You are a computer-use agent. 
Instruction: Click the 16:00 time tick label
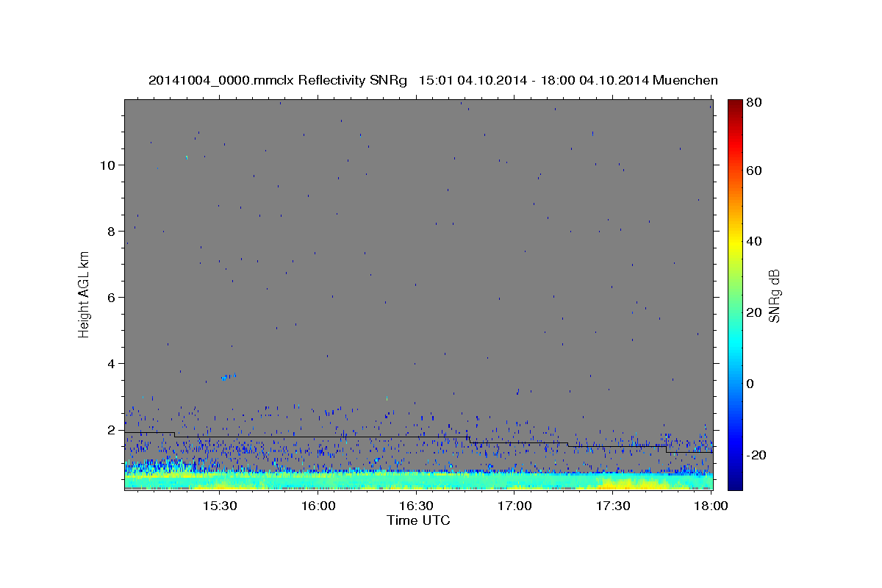pos(318,506)
